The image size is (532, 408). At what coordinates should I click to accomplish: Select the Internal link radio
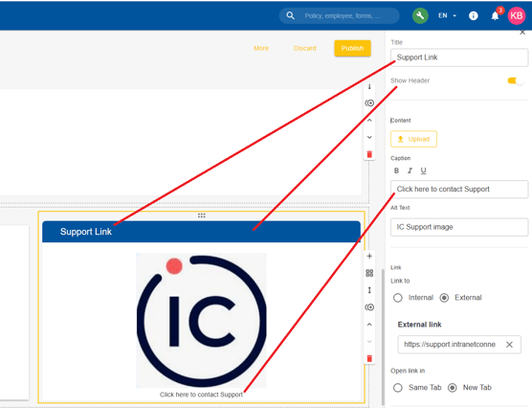pyautogui.click(x=398, y=298)
